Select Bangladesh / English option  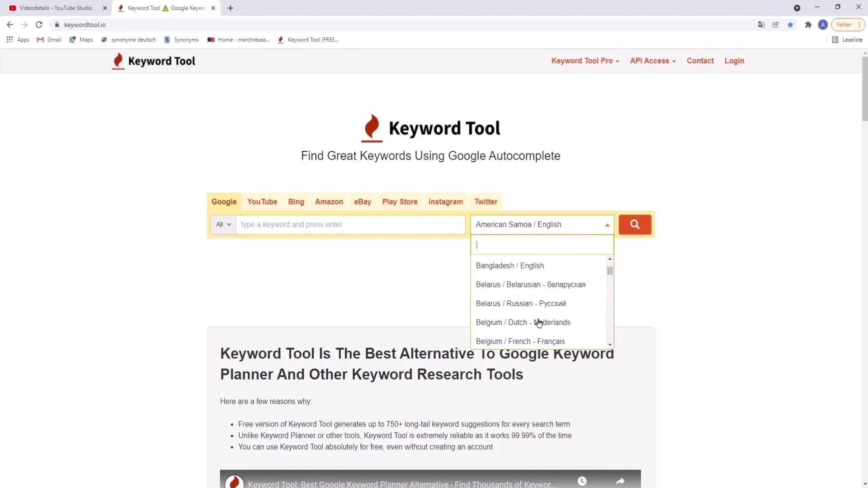[538, 266]
